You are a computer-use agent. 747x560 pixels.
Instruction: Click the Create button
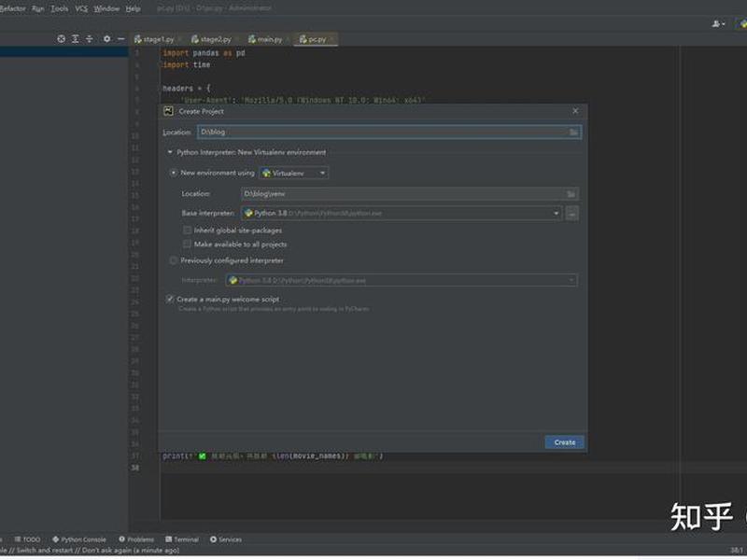point(565,442)
